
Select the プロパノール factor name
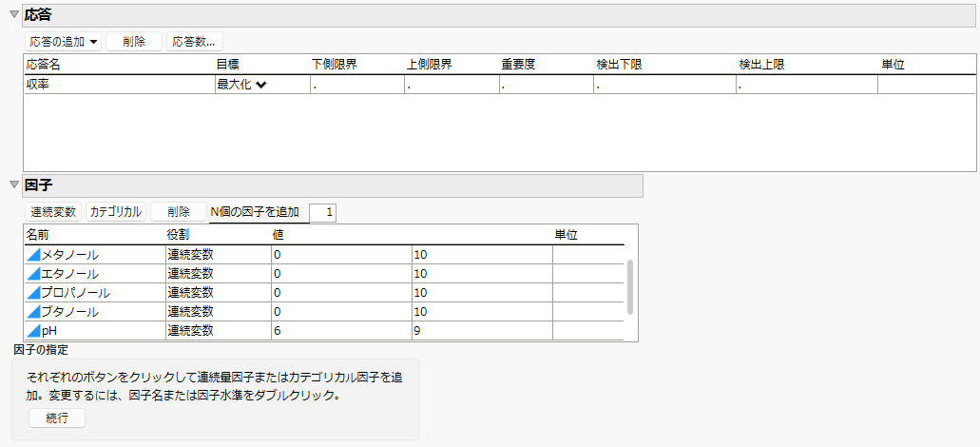coord(76,292)
